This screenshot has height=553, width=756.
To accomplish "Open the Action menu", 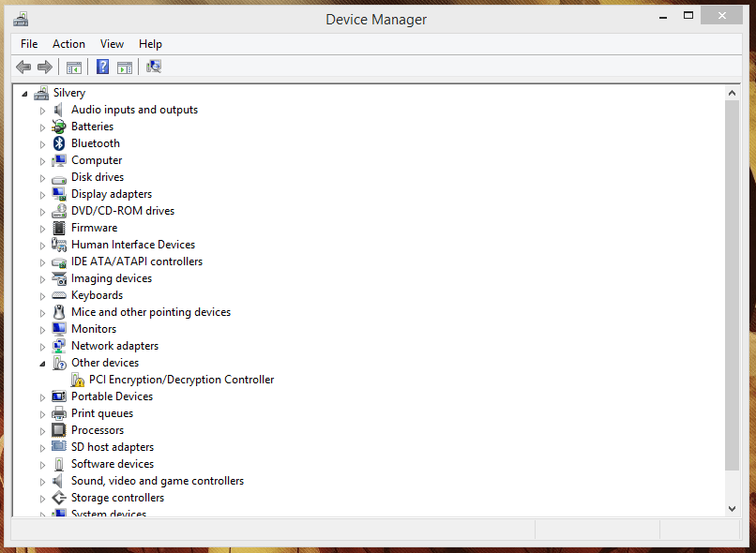I will coord(68,44).
